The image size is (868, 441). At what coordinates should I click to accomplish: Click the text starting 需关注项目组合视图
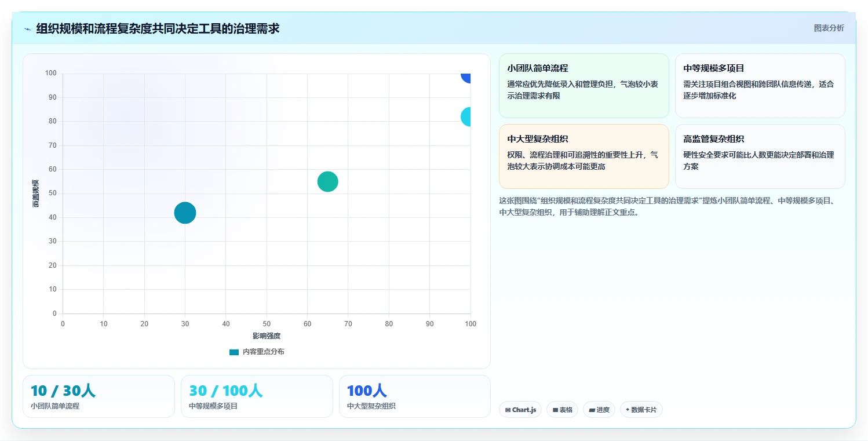(758, 90)
